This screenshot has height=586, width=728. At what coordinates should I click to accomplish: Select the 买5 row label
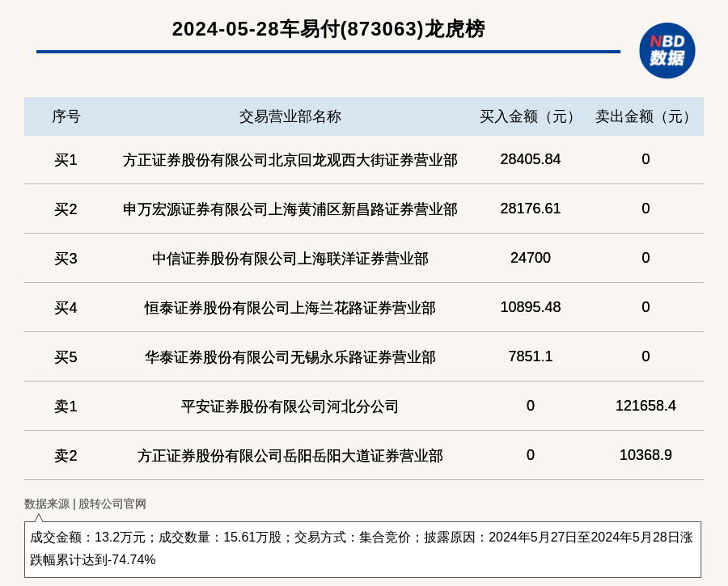pos(66,357)
